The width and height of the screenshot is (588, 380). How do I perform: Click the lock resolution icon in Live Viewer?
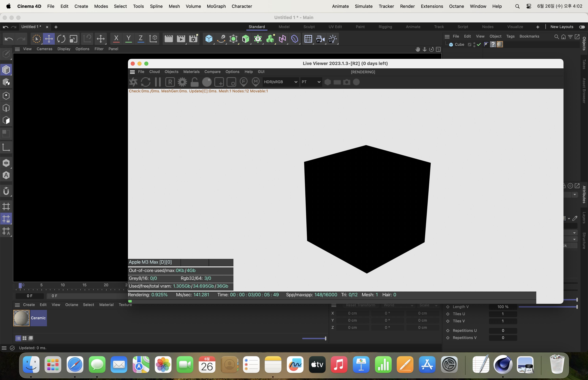(194, 82)
